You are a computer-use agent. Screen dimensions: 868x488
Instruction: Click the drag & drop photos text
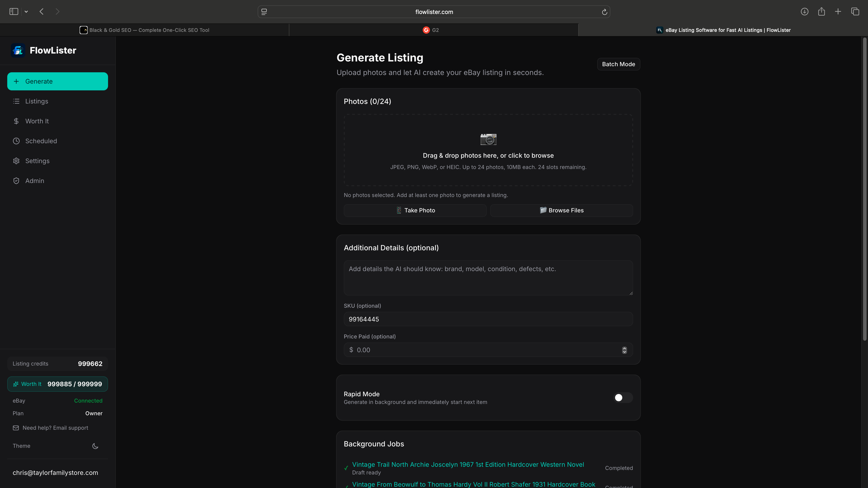click(488, 156)
